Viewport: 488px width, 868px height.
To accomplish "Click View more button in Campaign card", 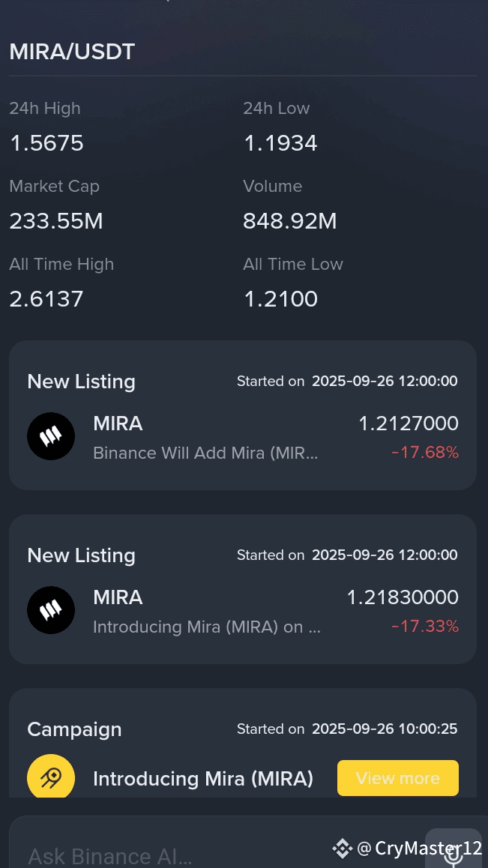I will (398, 778).
